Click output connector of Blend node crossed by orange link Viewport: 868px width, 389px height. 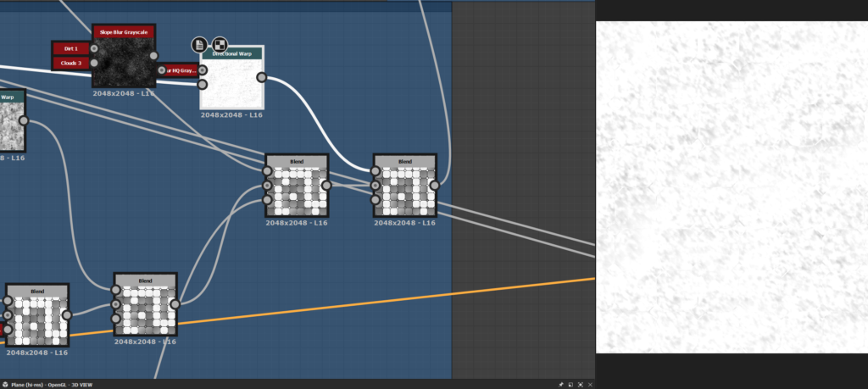(x=175, y=304)
